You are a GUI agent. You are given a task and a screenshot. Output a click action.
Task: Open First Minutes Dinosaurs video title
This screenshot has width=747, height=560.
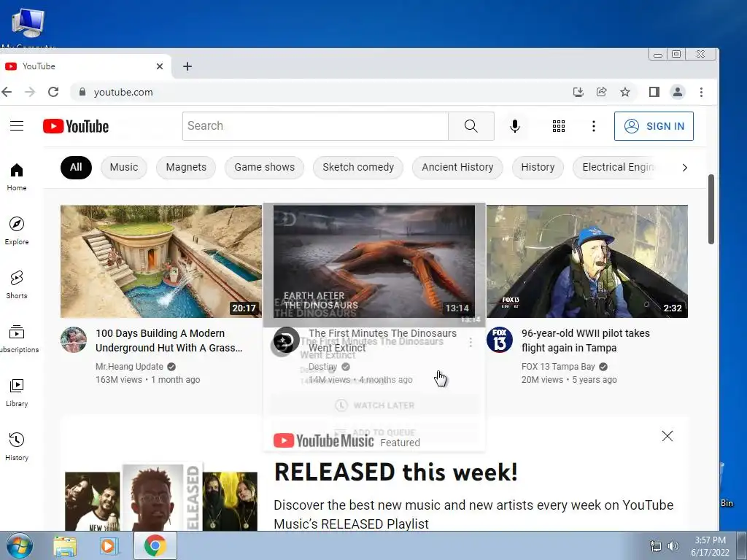[382, 341]
